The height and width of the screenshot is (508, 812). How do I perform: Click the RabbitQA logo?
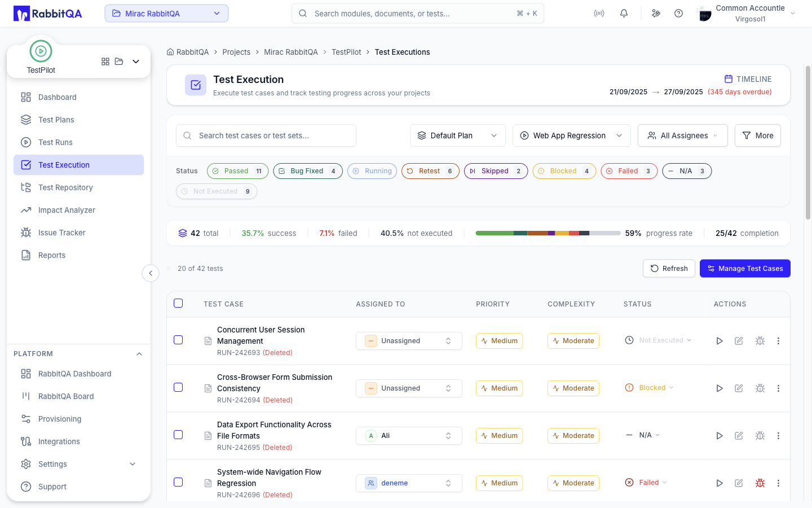tap(48, 14)
